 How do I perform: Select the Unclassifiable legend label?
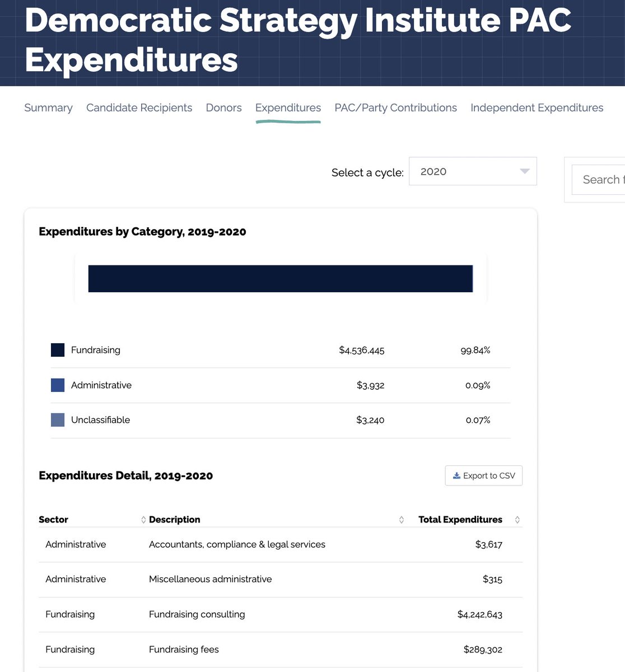pyautogui.click(x=100, y=420)
